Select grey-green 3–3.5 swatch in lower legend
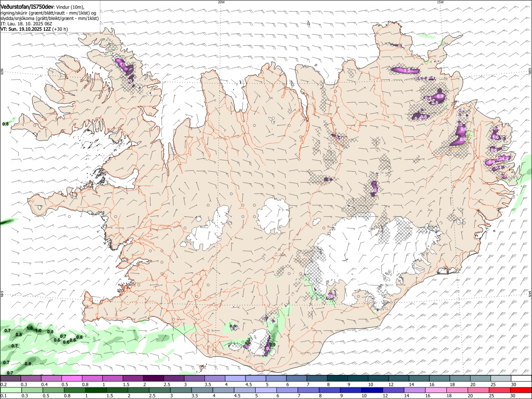 click(180, 390)
